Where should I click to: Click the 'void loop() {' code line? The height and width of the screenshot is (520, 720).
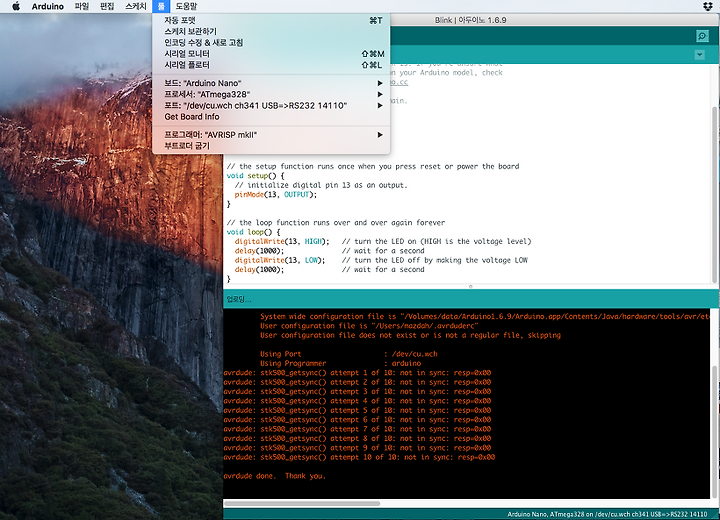(253, 232)
